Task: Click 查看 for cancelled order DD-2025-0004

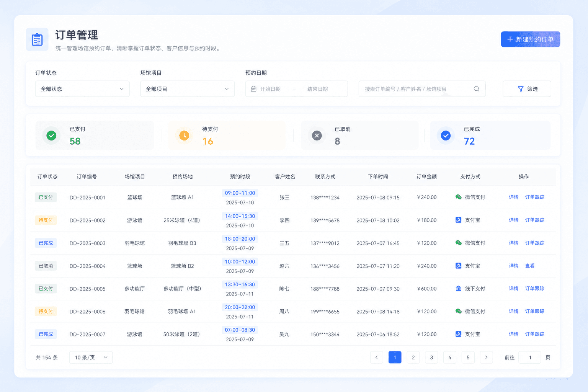Action: tap(530, 266)
